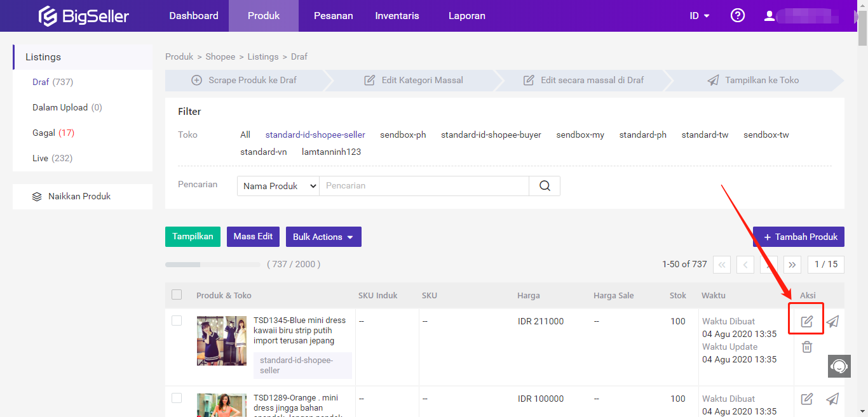The image size is (868, 417).
Task: Open the help question mark icon
Action: (x=737, y=16)
